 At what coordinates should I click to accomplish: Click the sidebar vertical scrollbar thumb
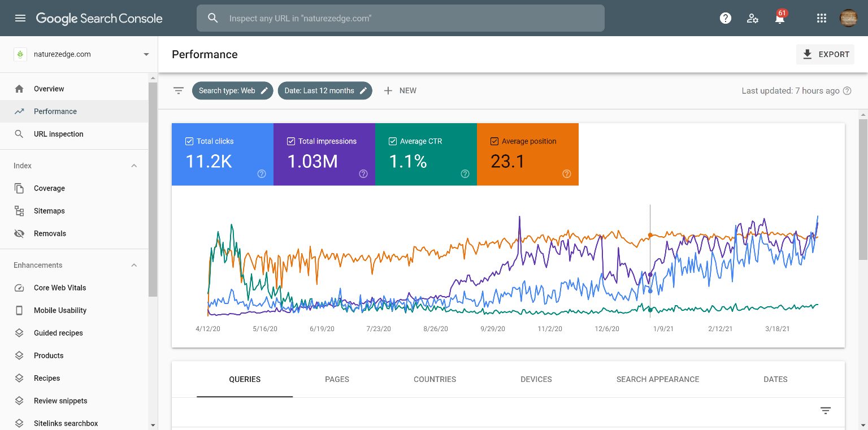[x=153, y=189]
